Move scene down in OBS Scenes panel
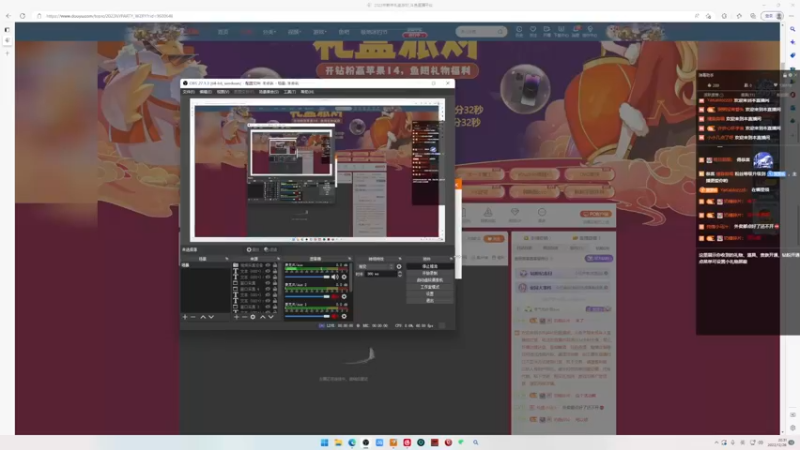Screen dimensions: 800x450 point(211,317)
